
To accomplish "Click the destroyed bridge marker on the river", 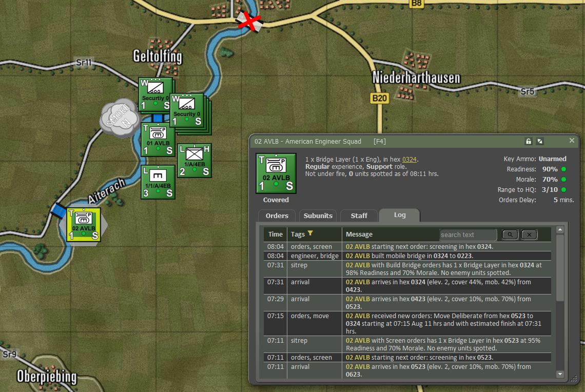I will coord(248,22).
